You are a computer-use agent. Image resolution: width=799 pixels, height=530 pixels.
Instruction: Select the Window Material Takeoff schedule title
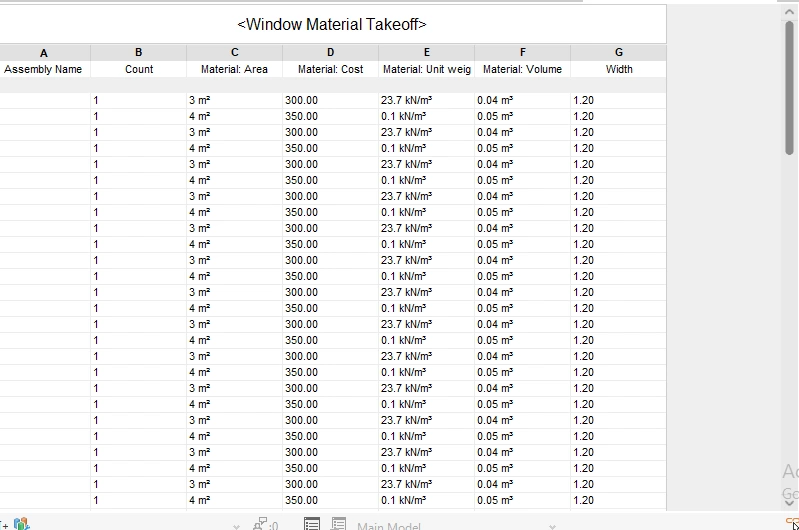tap(332, 24)
